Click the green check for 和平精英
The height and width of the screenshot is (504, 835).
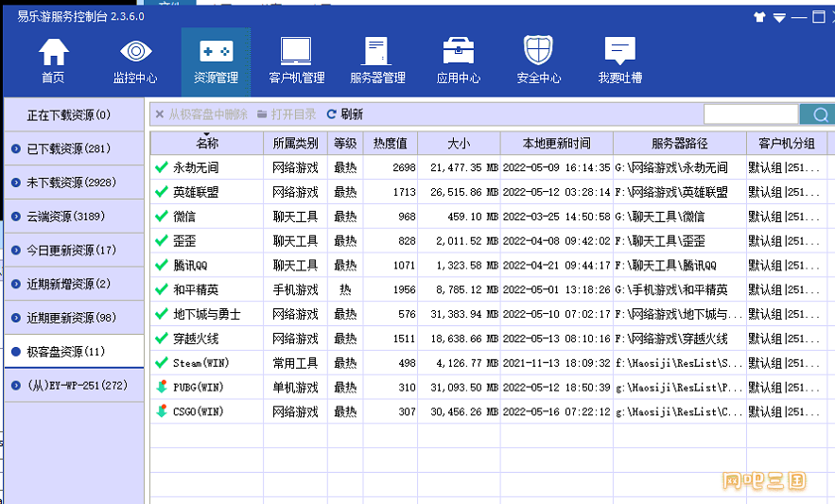point(162,289)
